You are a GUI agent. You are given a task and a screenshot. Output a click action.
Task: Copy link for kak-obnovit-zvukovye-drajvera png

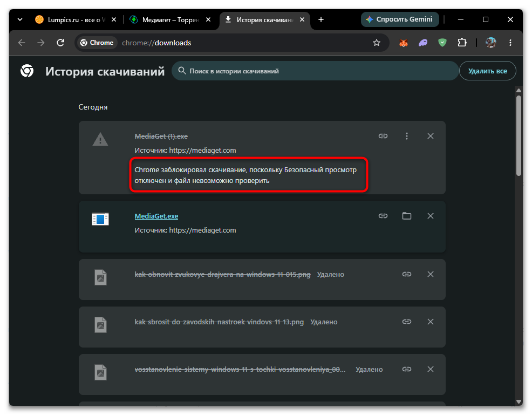click(407, 274)
